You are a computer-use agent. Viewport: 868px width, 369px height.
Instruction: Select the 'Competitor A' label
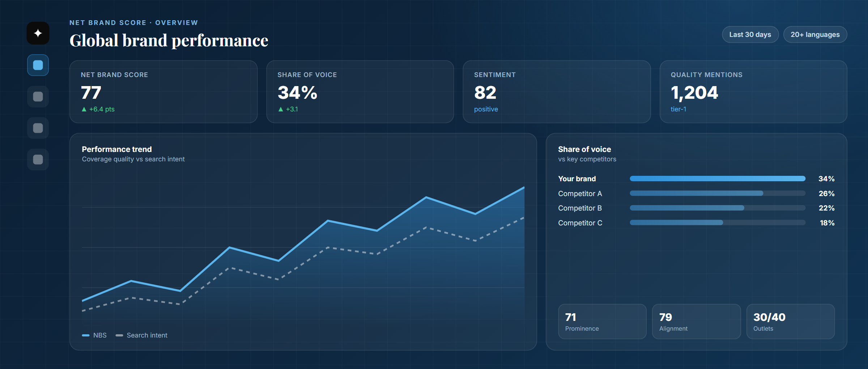(580, 194)
